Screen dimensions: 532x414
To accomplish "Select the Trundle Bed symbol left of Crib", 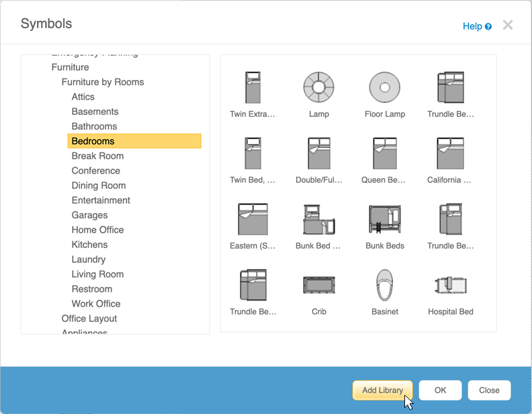I will click(x=253, y=285).
